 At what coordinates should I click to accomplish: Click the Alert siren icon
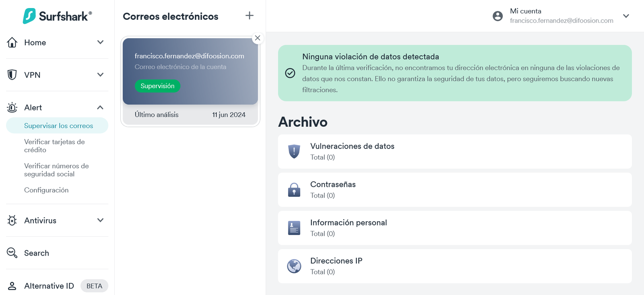12,107
